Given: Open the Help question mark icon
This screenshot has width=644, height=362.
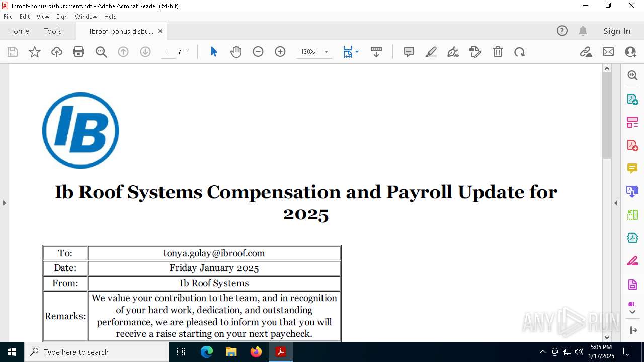Looking at the screenshot, I should pos(562,31).
